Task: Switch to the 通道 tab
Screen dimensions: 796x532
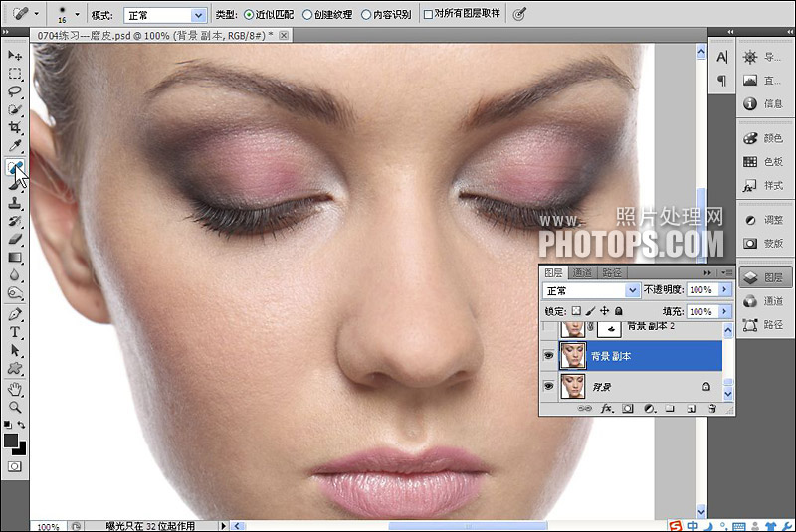Action: pos(582,272)
